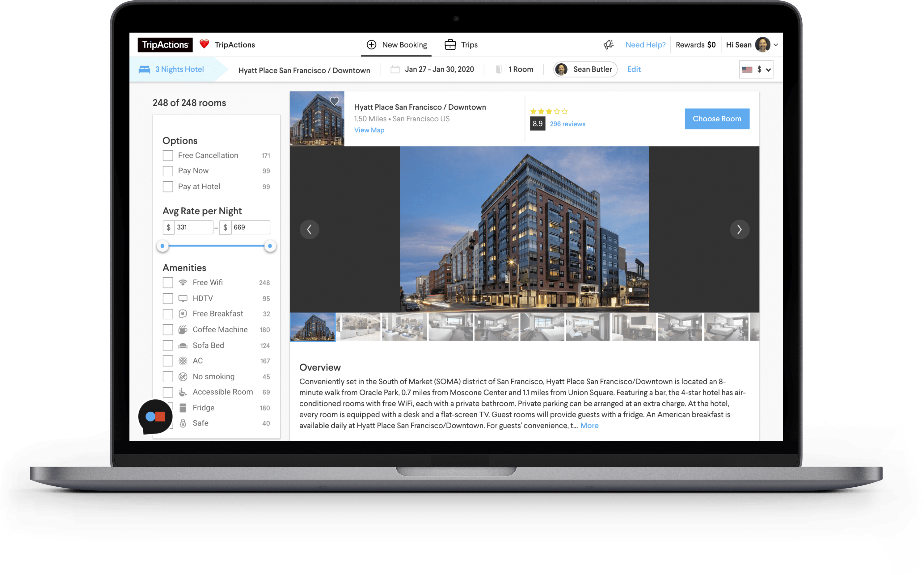Click the No smoking icon
This screenshot has height=575, width=924.
(x=184, y=377)
